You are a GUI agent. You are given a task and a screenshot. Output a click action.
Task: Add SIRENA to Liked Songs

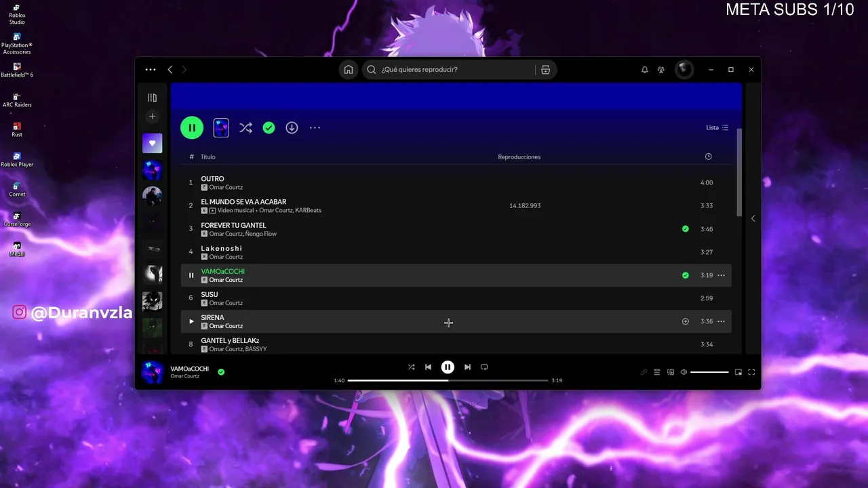[x=685, y=321]
